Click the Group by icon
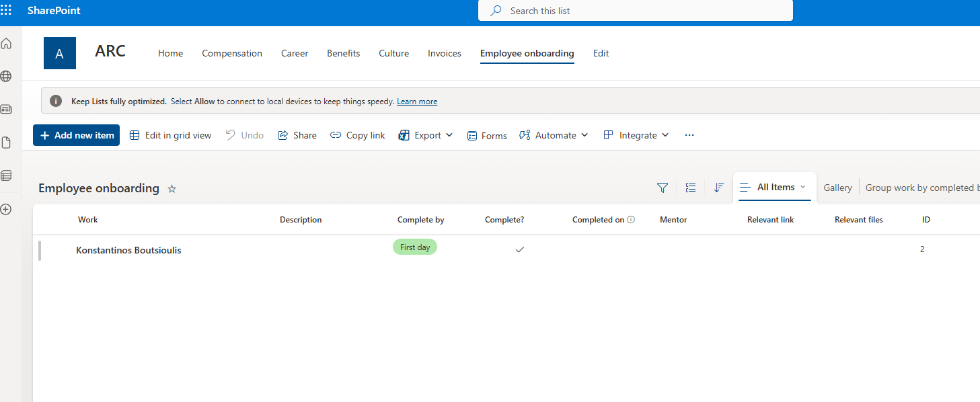980x402 pixels. click(x=690, y=188)
